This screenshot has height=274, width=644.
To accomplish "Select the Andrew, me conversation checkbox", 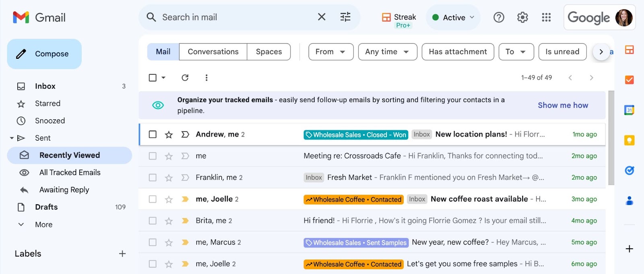I will 153,134.
